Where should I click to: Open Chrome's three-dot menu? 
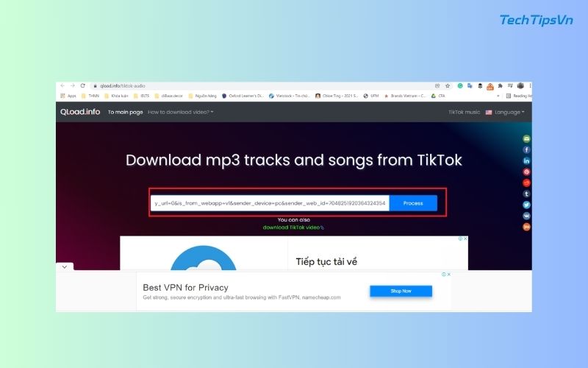[x=530, y=85]
